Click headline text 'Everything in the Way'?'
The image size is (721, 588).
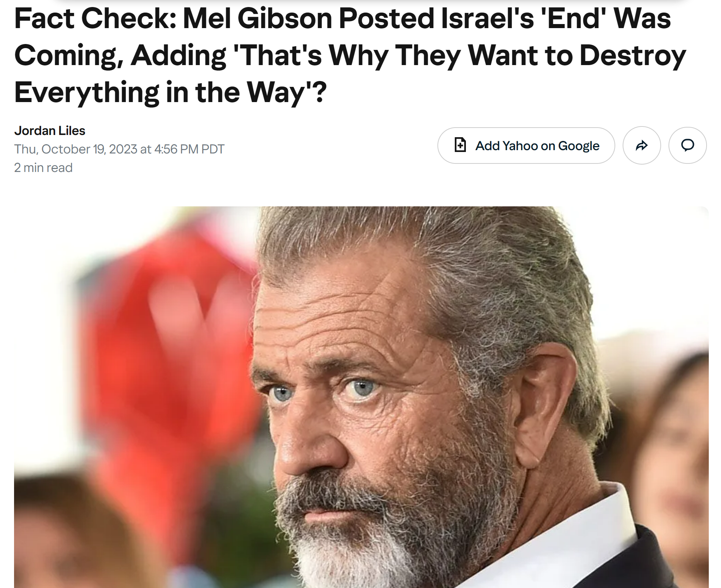pos(170,92)
